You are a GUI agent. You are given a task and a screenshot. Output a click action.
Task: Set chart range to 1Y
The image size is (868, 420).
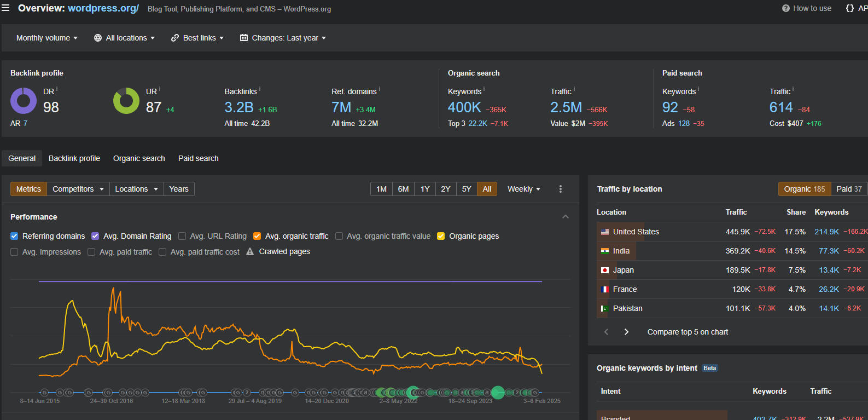[x=425, y=189]
